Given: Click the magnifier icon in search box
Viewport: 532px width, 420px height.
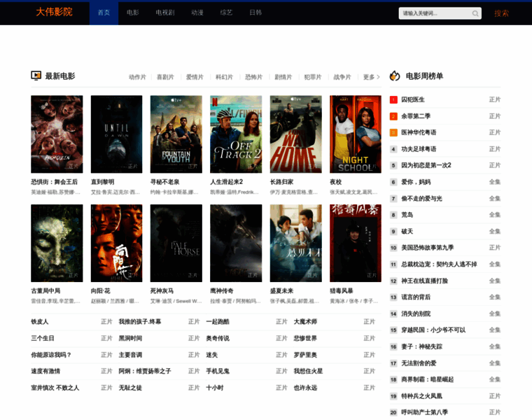Looking at the screenshot, I should pos(475,13).
